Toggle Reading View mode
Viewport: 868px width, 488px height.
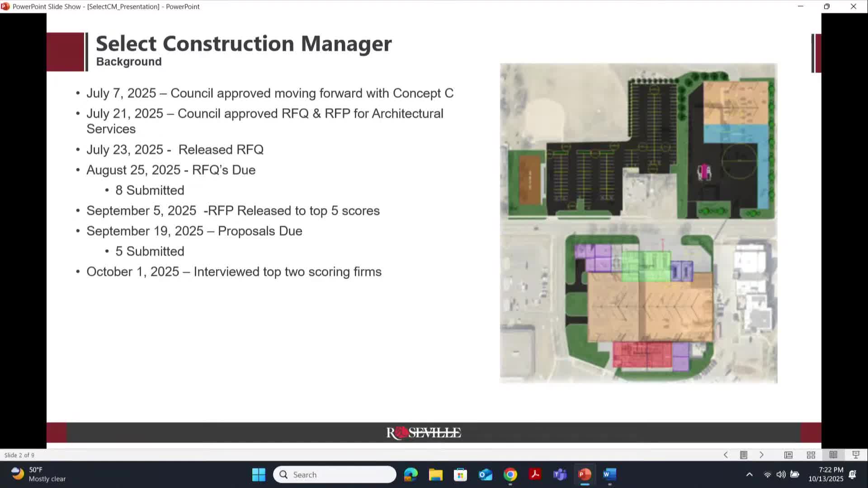point(833,455)
